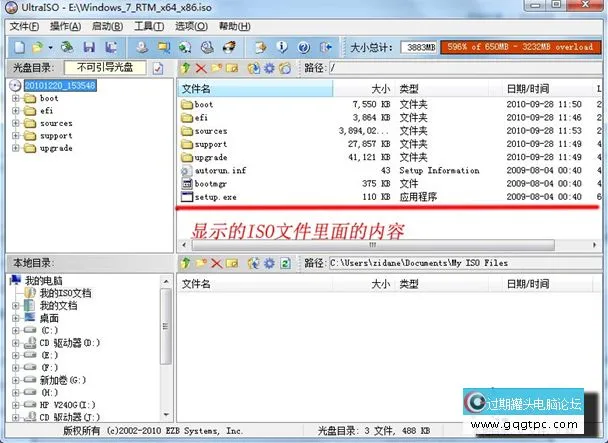Click the boot properties icon beside 不可引导光盘

click(158, 69)
